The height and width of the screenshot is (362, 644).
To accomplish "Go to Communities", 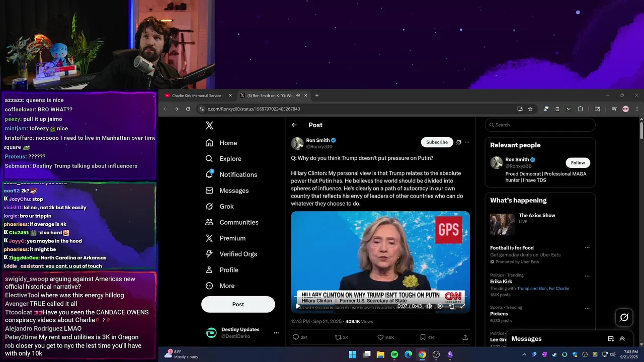I will (x=232, y=222).
